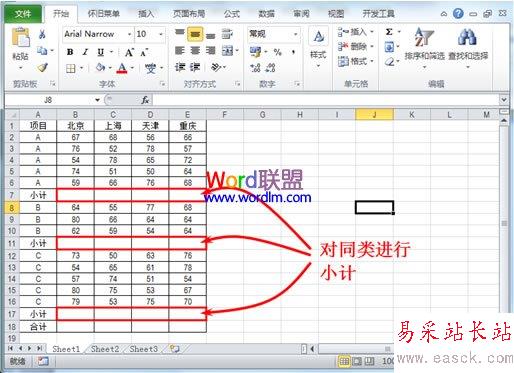Open the font group dialog launcher
The image size is (514, 373).
(x=163, y=84)
